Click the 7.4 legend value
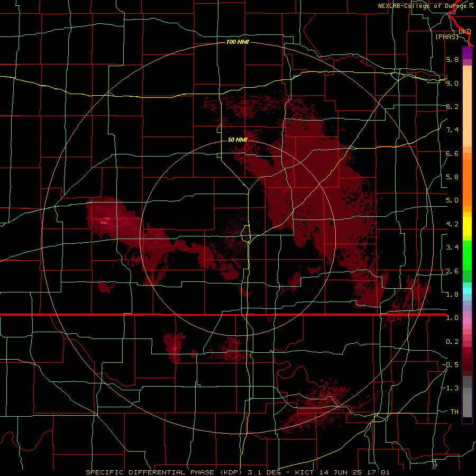This screenshot has width=476, height=476. tap(452, 130)
